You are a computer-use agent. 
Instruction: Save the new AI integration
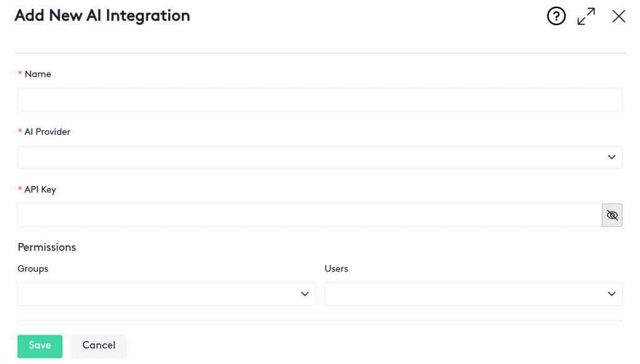[x=39, y=345]
